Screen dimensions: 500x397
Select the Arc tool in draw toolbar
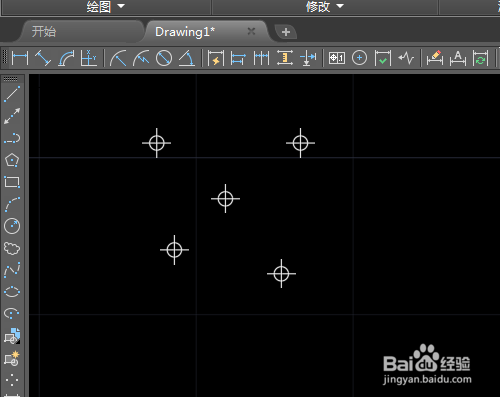pos(12,204)
